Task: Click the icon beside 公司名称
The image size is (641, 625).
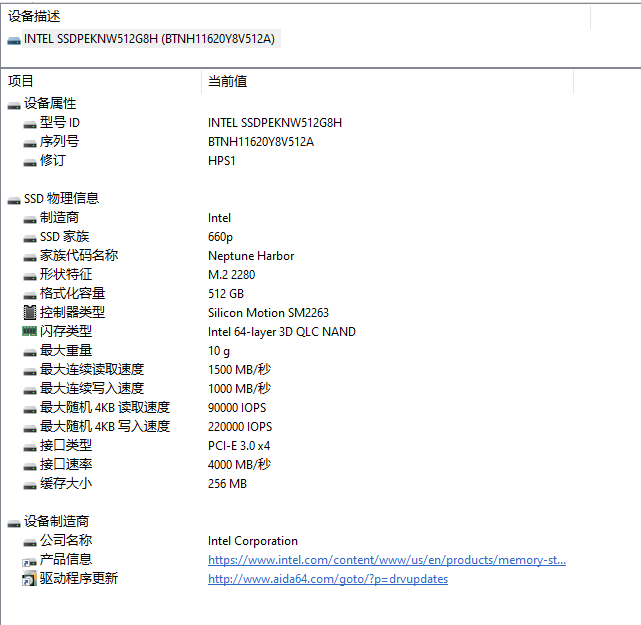Action: click(30, 542)
